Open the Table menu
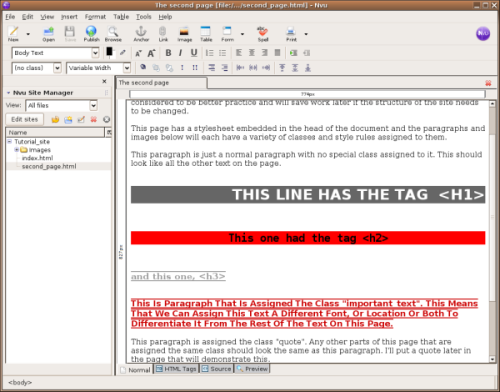 coord(121,17)
